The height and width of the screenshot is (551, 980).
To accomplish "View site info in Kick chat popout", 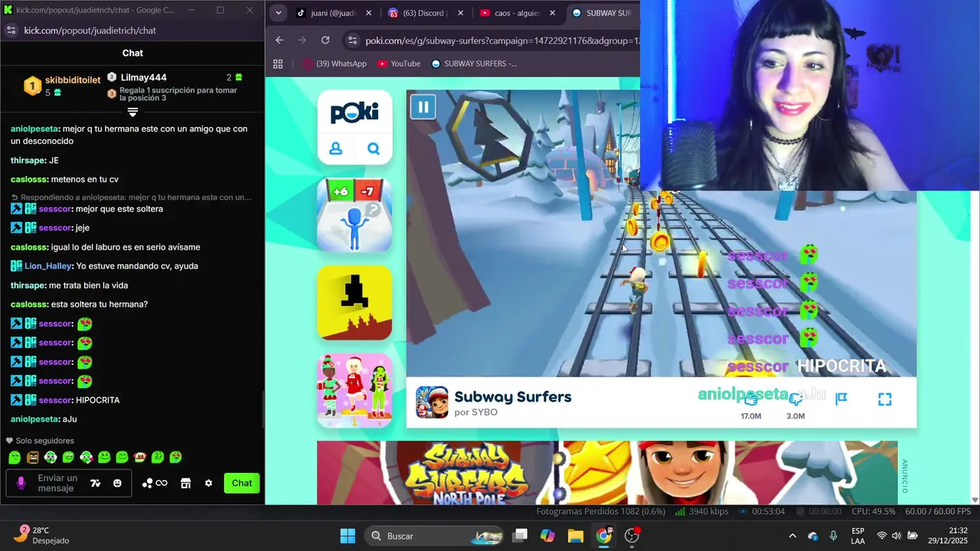I will [x=11, y=31].
